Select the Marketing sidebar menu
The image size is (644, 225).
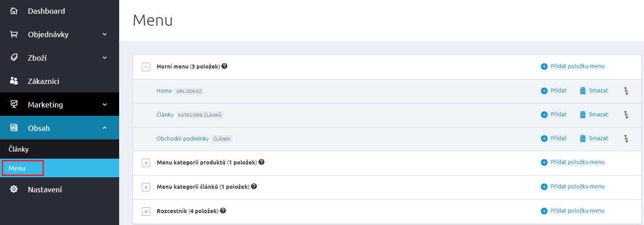point(59,104)
